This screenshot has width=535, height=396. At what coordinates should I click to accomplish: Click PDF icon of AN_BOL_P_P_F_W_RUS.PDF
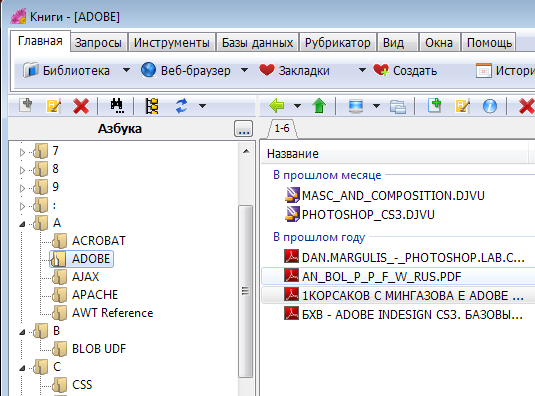coord(291,275)
